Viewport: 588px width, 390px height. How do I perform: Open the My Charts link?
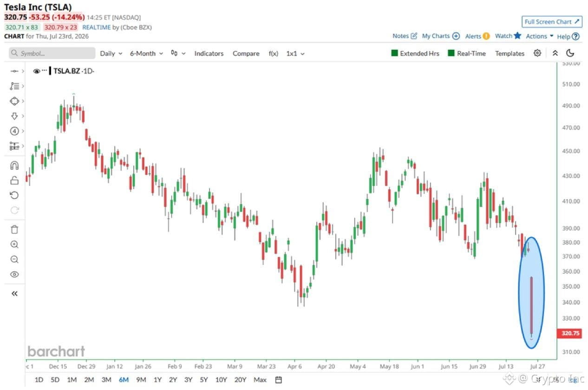(x=441, y=36)
